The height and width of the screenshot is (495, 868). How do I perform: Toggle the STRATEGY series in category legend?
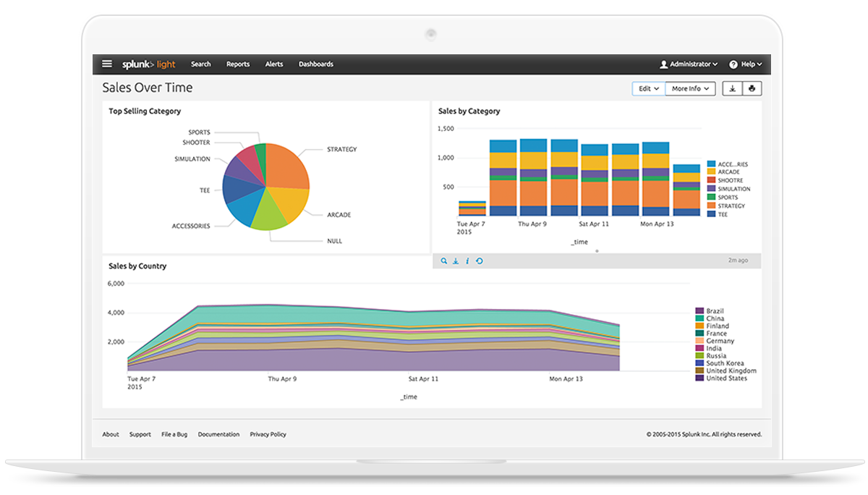tap(731, 206)
